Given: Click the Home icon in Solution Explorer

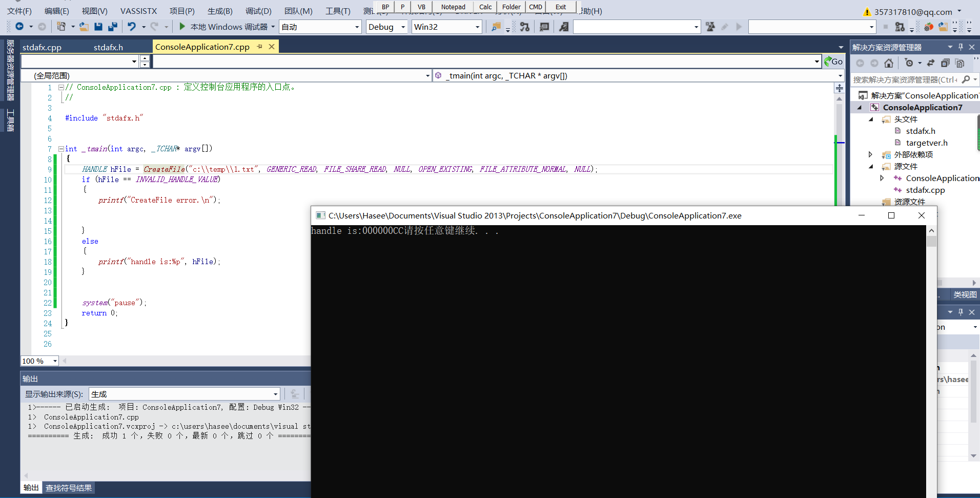Looking at the screenshot, I should click(x=889, y=63).
